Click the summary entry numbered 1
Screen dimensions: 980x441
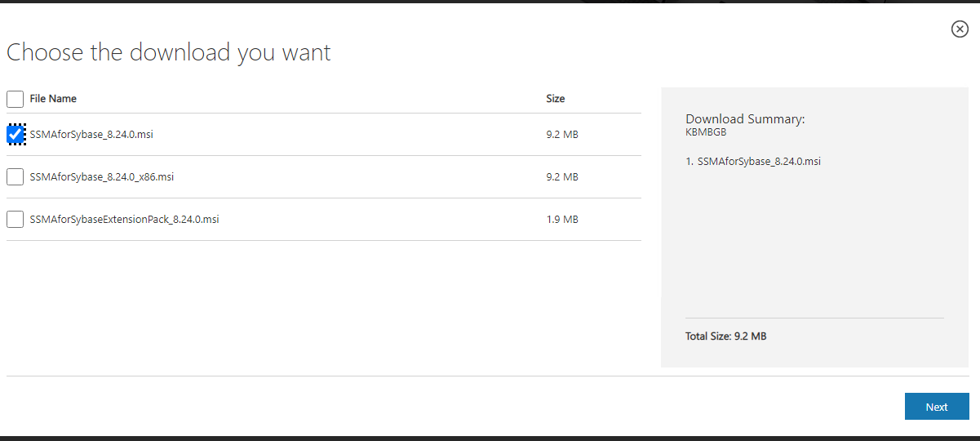(x=753, y=161)
